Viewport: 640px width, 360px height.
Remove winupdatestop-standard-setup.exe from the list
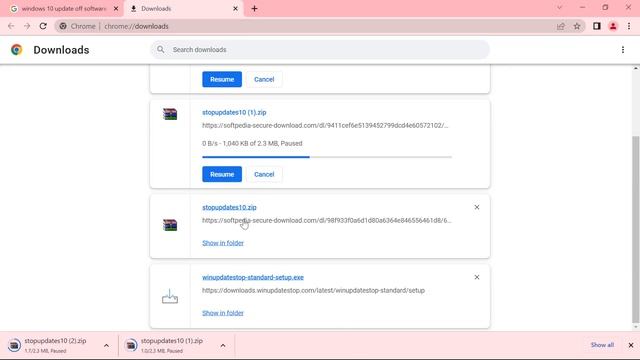[477, 277]
